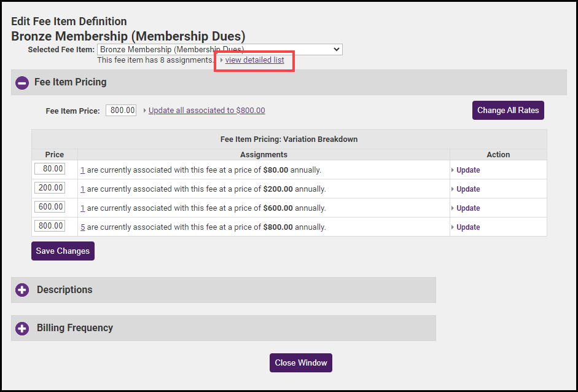Expand Billing Frequency with plus icon
This screenshot has width=578, height=392.
point(22,328)
